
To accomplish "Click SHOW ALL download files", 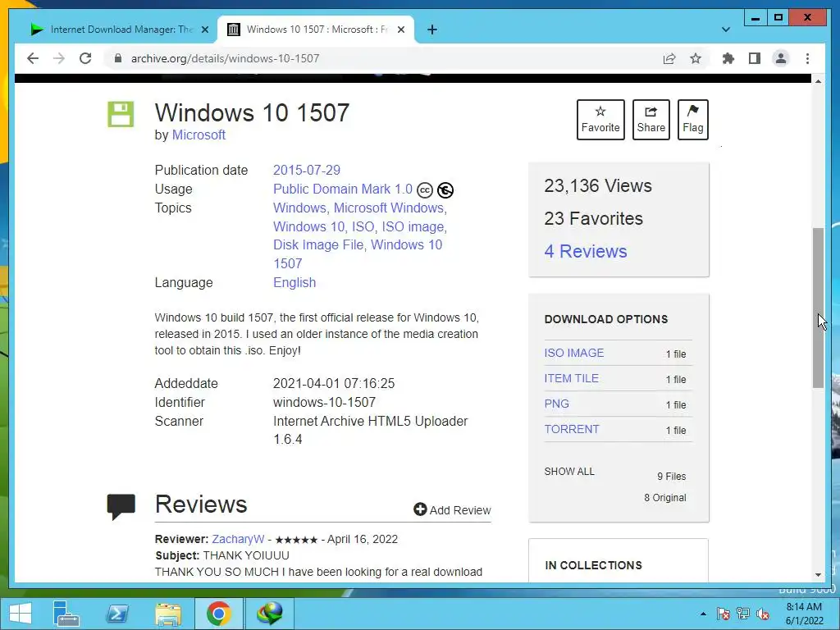I will click(569, 472).
